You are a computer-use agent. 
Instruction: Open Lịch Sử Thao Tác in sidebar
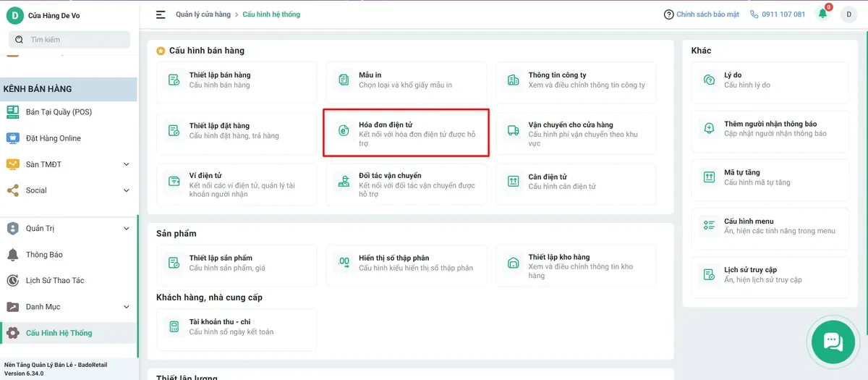click(69, 281)
